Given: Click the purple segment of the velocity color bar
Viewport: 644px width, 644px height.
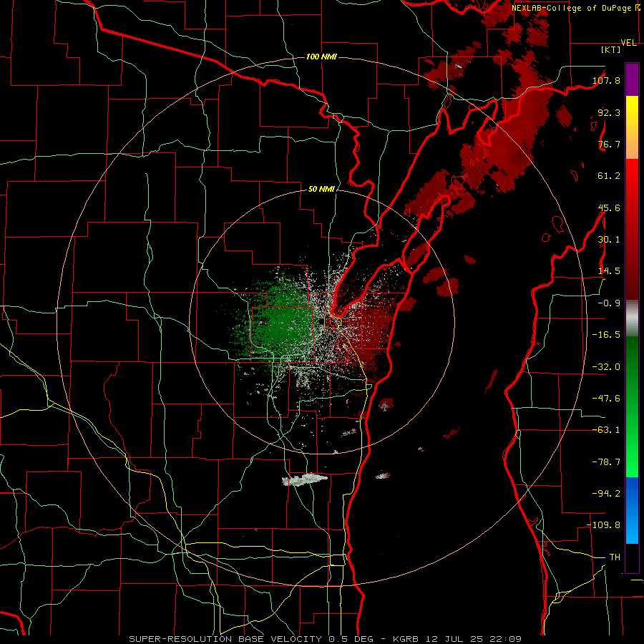Looking at the screenshot, I should (x=632, y=79).
